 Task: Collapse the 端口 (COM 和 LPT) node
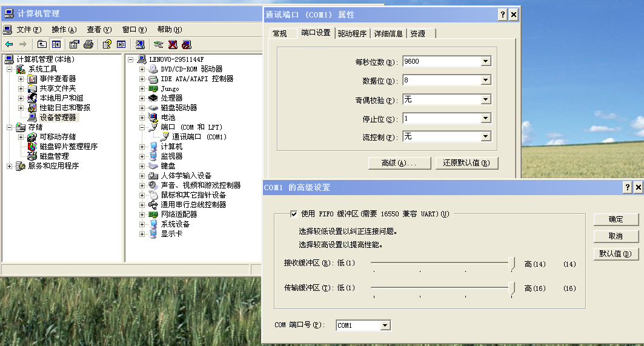[x=142, y=127]
